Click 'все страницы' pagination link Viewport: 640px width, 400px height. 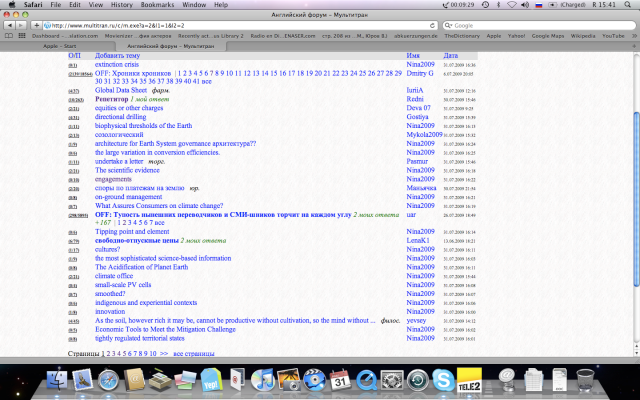(193, 353)
